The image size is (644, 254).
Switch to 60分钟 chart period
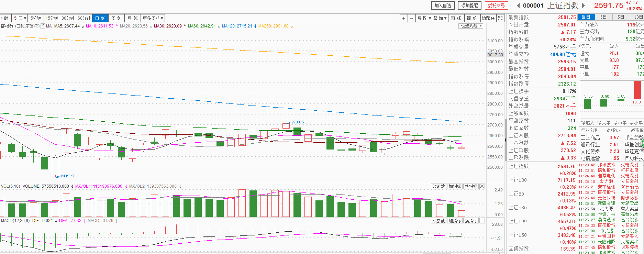point(84,18)
